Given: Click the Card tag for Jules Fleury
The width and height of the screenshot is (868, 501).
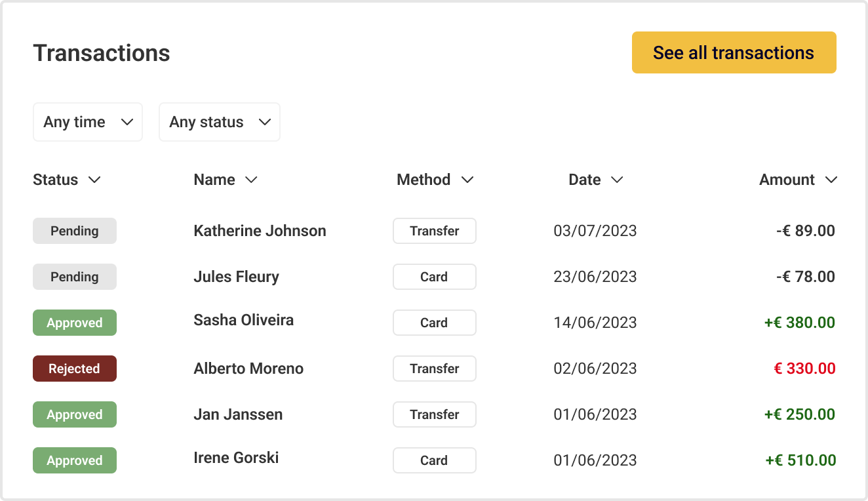Looking at the screenshot, I should 435,277.
